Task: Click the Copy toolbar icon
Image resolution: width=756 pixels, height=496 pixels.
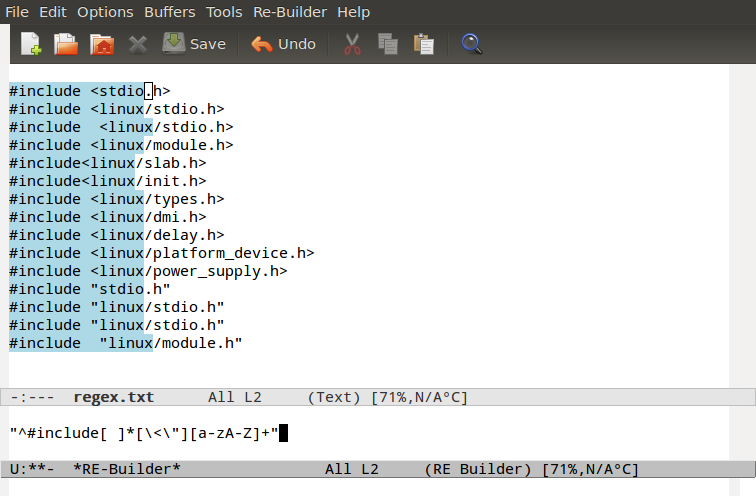Action: point(388,44)
